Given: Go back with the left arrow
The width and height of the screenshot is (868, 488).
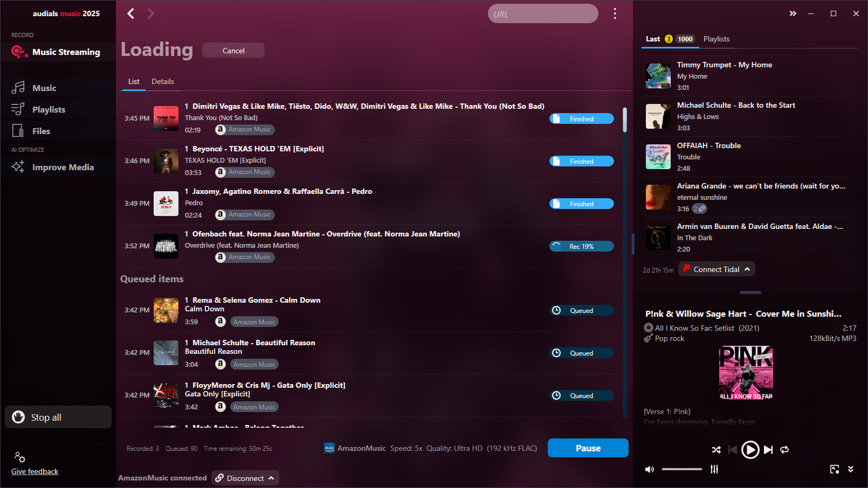Looking at the screenshot, I should (130, 13).
